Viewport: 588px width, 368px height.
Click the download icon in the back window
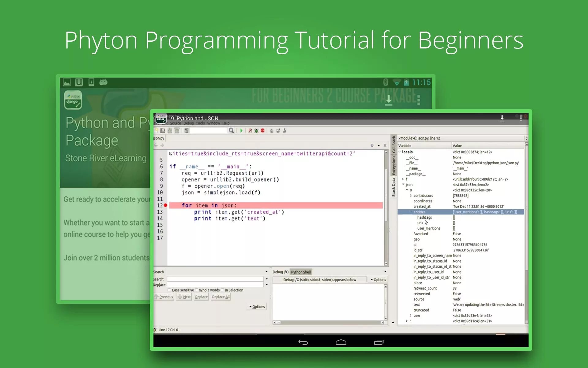coord(389,100)
